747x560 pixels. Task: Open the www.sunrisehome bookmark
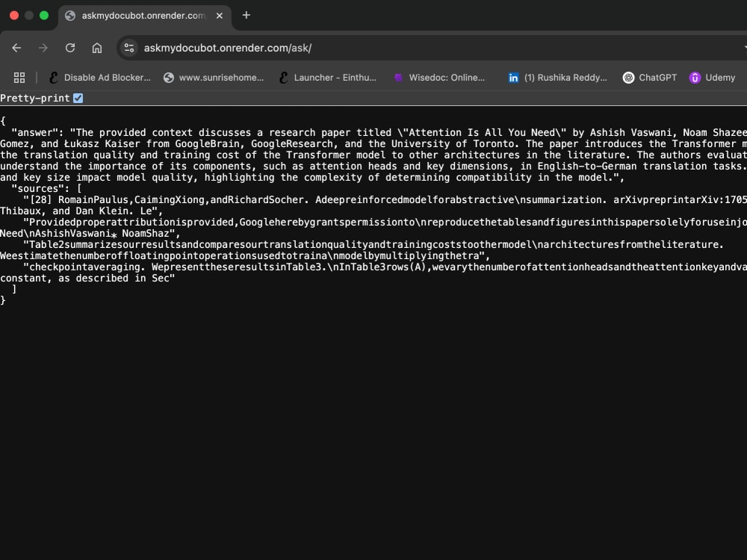tap(214, 78)
